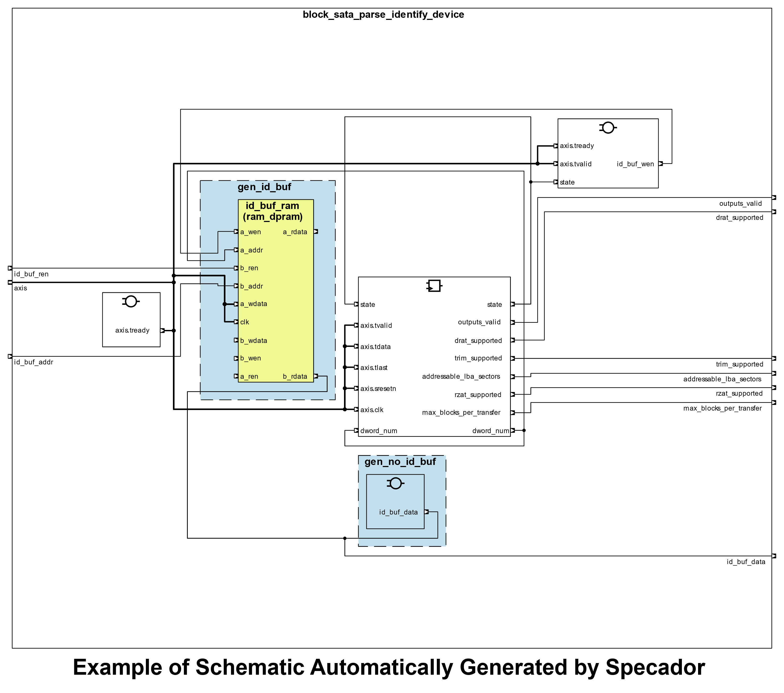784x693 pixels.
Task: Click the trim_supported module output label
Action: coord(739,364)
